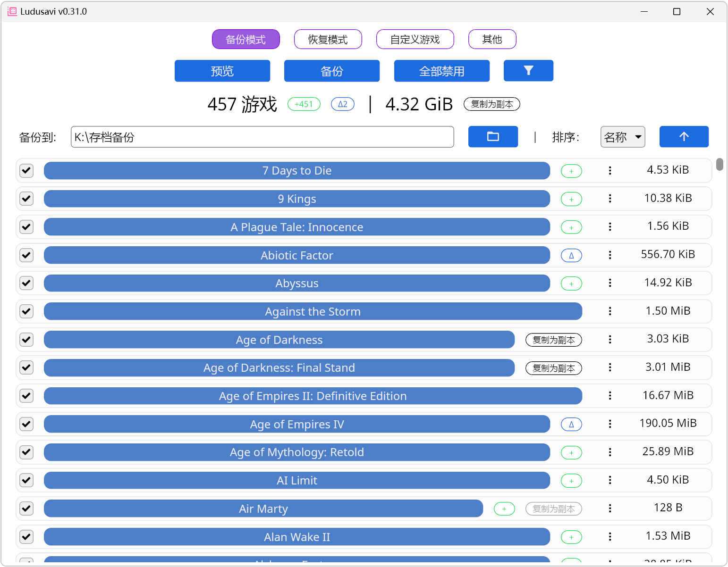The width and height of the screenshot is (728, 567).
Task: Start backup with the 备份 button
Action: [x=332, y=71]
